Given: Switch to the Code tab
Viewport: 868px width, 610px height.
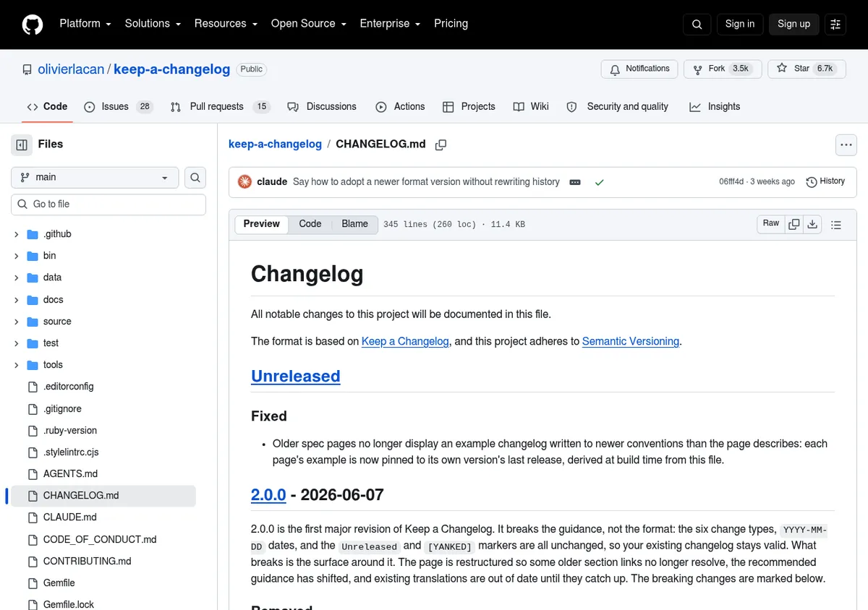Looking at the screenshot, I should point(47,107).
